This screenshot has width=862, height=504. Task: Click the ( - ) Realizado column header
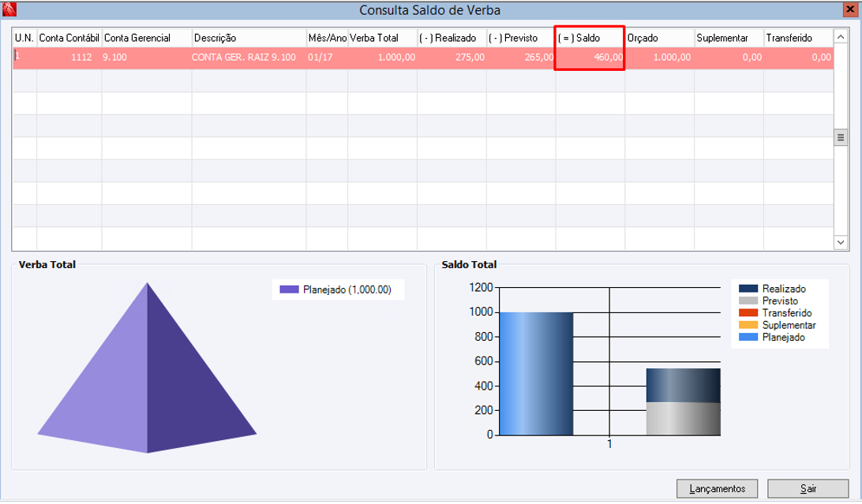pos(452,38)
